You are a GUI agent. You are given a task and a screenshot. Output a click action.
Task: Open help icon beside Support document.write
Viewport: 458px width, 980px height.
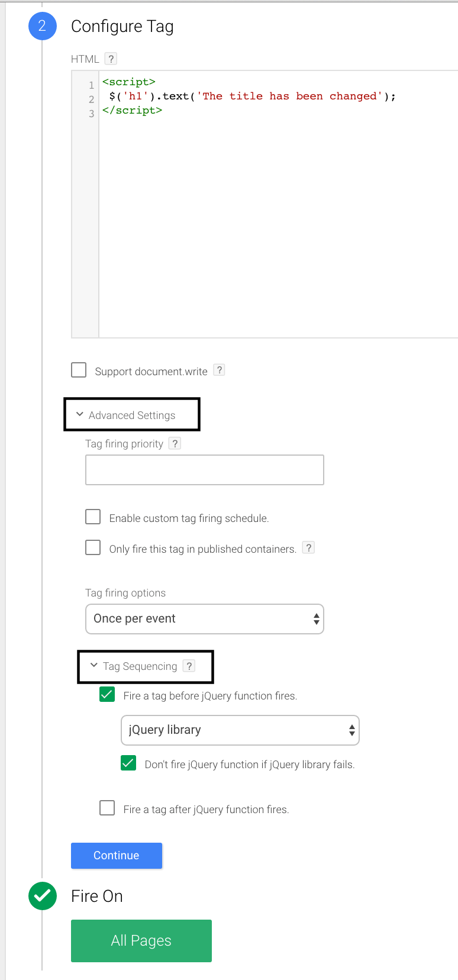point(219,370)
